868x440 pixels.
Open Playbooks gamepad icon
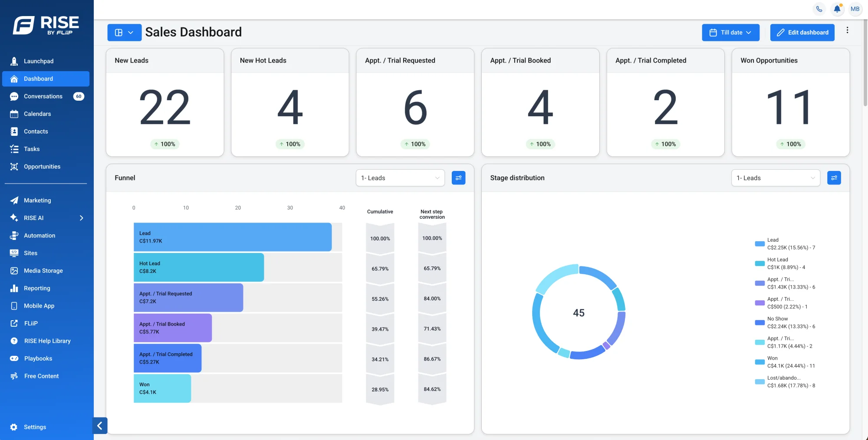pyautogui.click(x=14, y=358)
